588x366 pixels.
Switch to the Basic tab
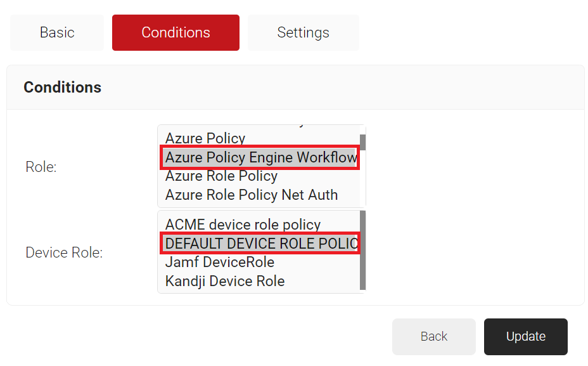(57, 32)
